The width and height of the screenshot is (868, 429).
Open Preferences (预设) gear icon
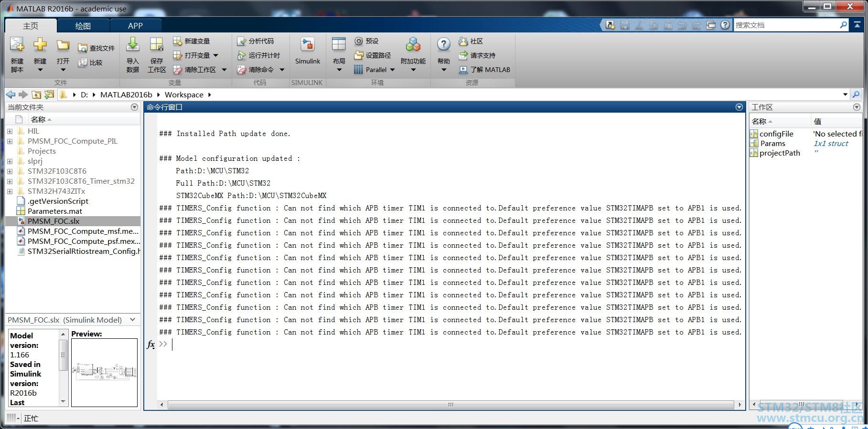(x=359, y=41)
